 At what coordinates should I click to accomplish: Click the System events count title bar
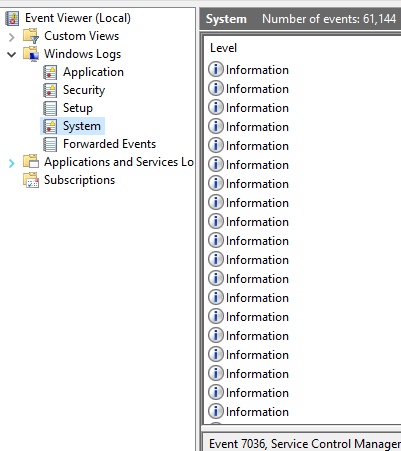coord(300,19)
